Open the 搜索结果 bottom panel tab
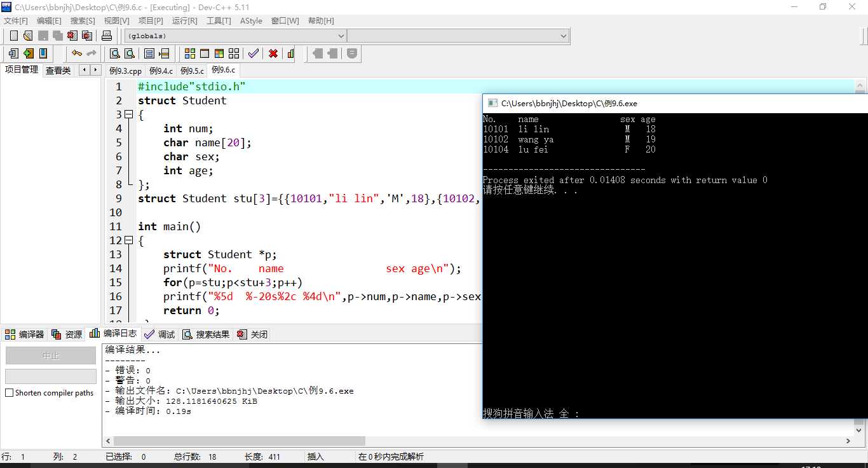This screenshot has width=868, height=468. [x=206, y=334]
